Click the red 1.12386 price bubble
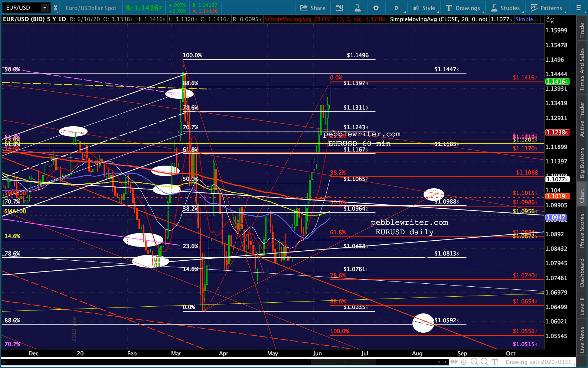 tap(558, 133)
